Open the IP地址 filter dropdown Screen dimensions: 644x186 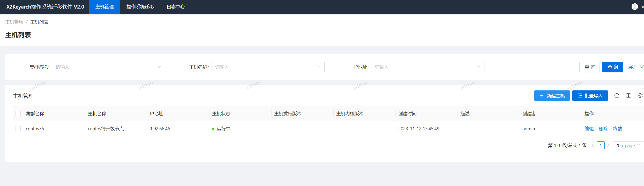[x=428, y=67]
